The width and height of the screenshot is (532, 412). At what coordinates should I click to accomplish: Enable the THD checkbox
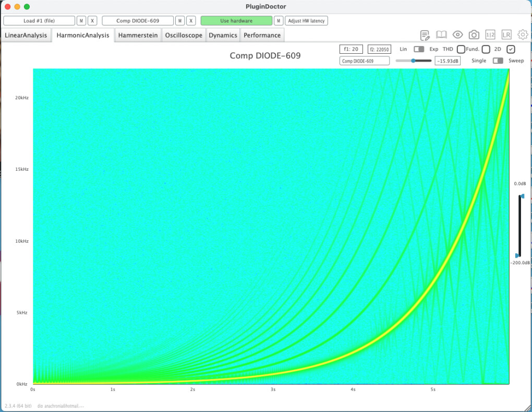461,49
